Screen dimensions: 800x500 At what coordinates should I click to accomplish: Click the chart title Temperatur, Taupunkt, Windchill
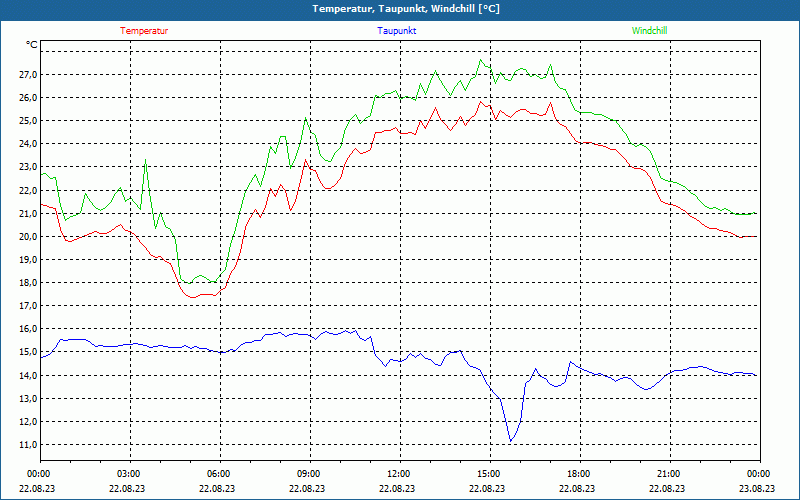tap(406, 9)
